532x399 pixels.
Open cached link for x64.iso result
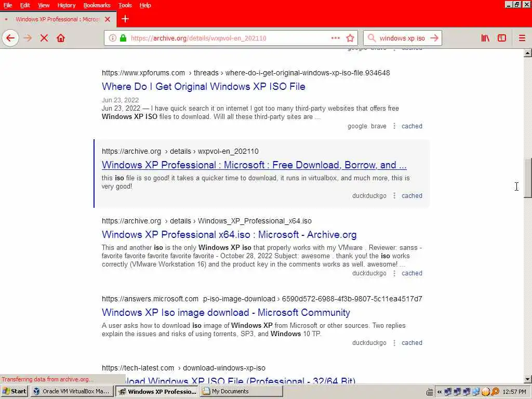point(412,273)
